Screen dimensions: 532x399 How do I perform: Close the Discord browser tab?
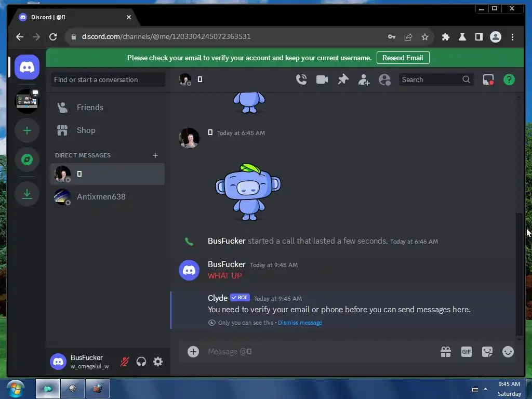[x=129, y=17]
